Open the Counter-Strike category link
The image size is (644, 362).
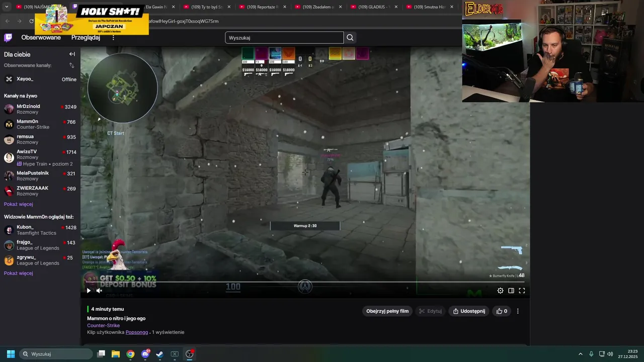[103, 325]
